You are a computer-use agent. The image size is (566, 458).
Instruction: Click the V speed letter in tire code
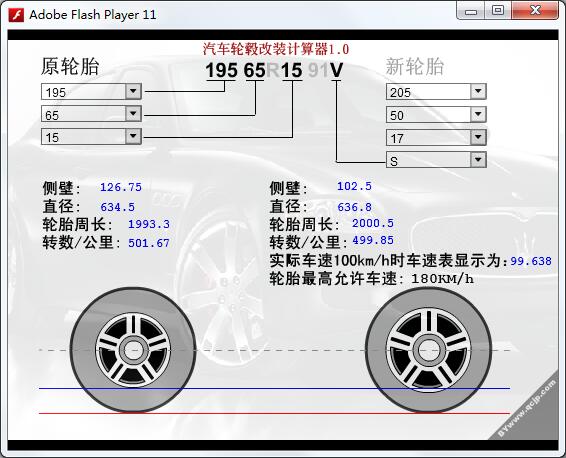click(336, 70)
